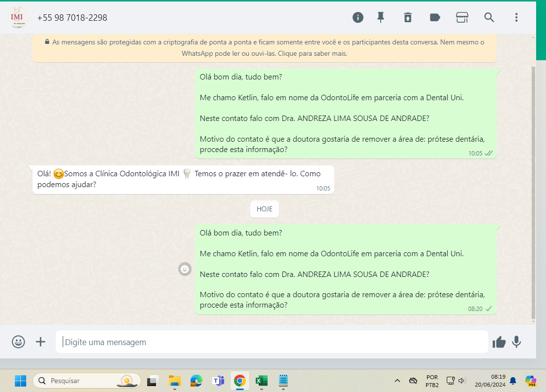Open Excel from the taskbar
546x392 pixels.
pos(262,381)
